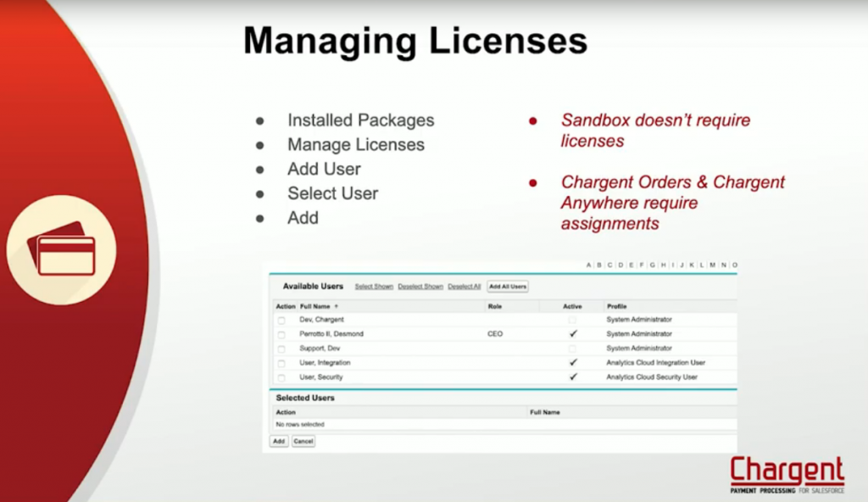
Task: Click the Full Name sort arrow
Action: pos(337,306)
